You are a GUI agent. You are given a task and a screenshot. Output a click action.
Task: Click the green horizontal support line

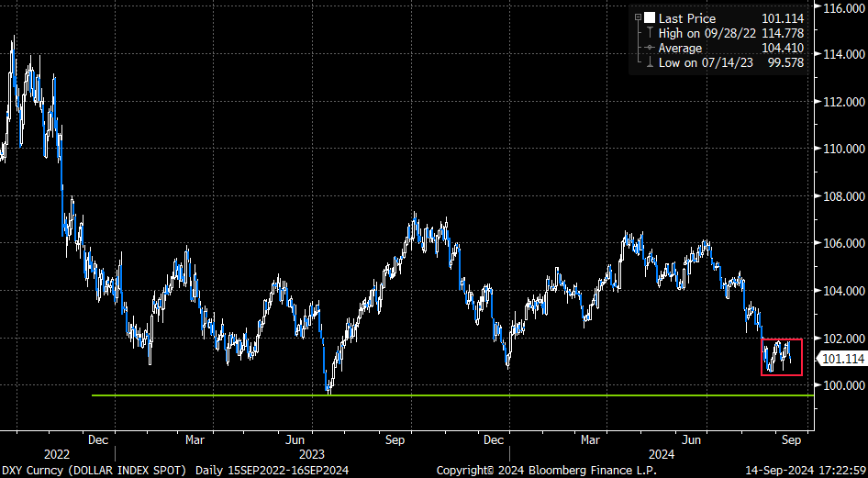453,395
